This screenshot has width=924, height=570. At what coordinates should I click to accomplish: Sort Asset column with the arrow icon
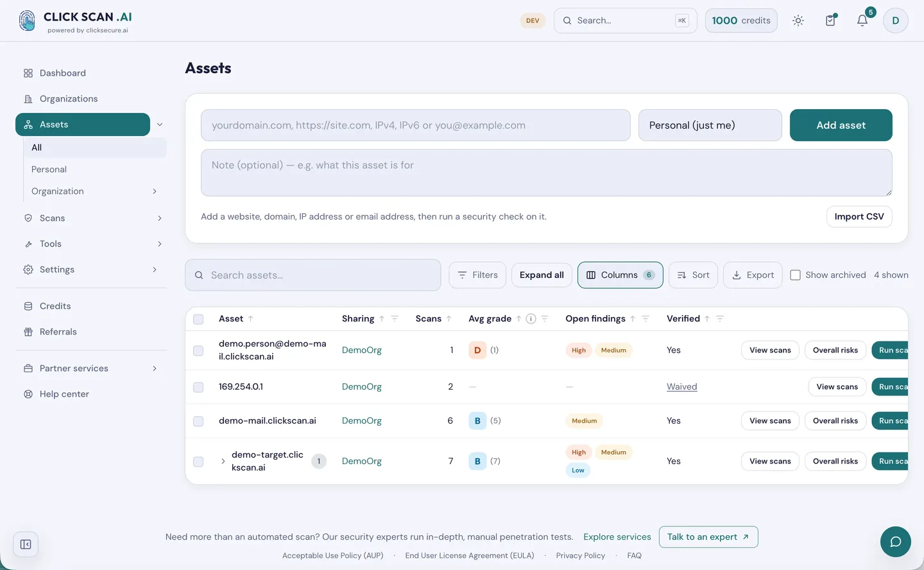tap(251, 319)
